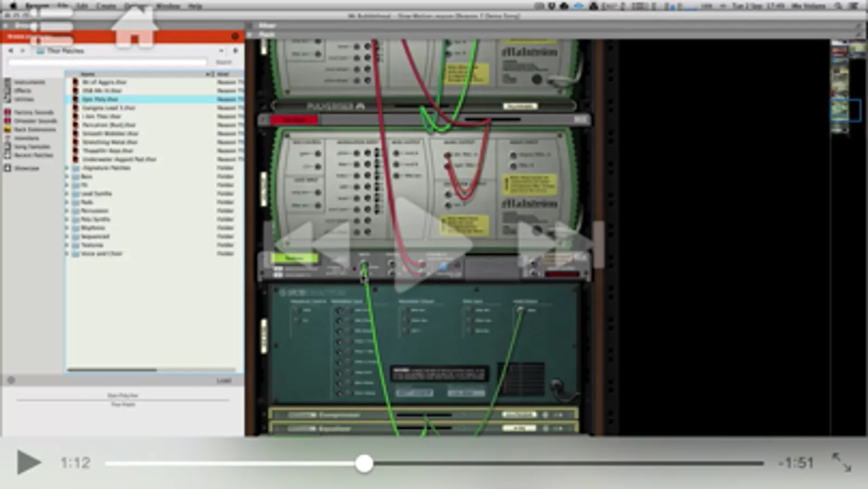Click the video scrubber knob

[364, 463]
